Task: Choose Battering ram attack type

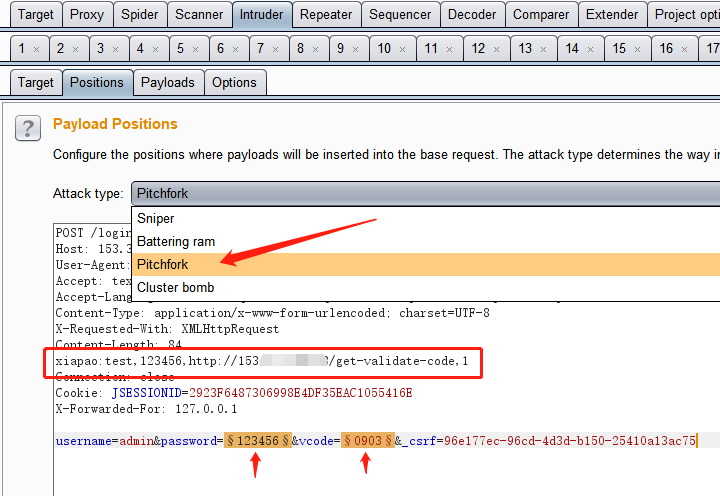Action: coord(176,241)
